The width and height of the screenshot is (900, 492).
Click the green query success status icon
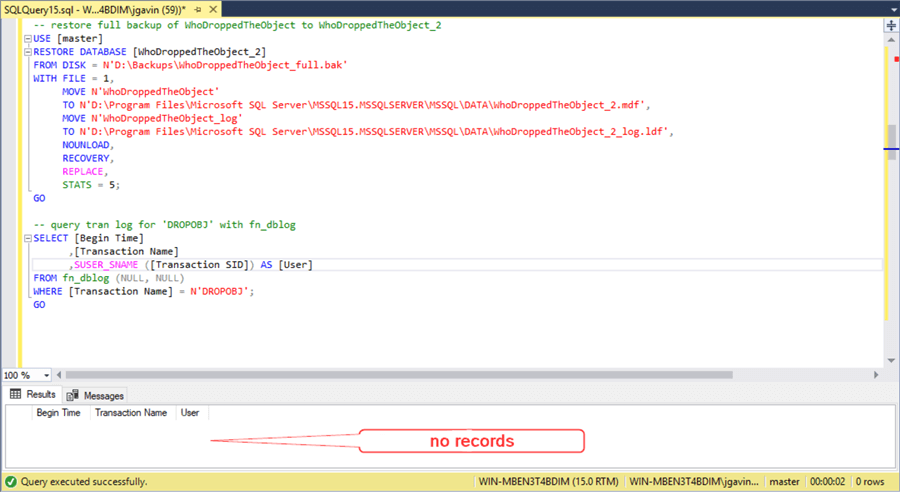[11, 482]
